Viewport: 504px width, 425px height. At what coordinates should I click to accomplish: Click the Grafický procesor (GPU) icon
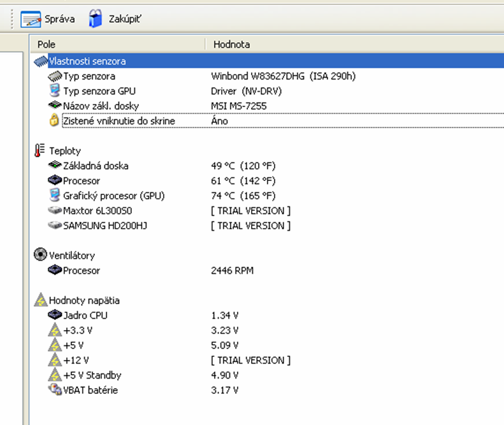pos(55,196)
